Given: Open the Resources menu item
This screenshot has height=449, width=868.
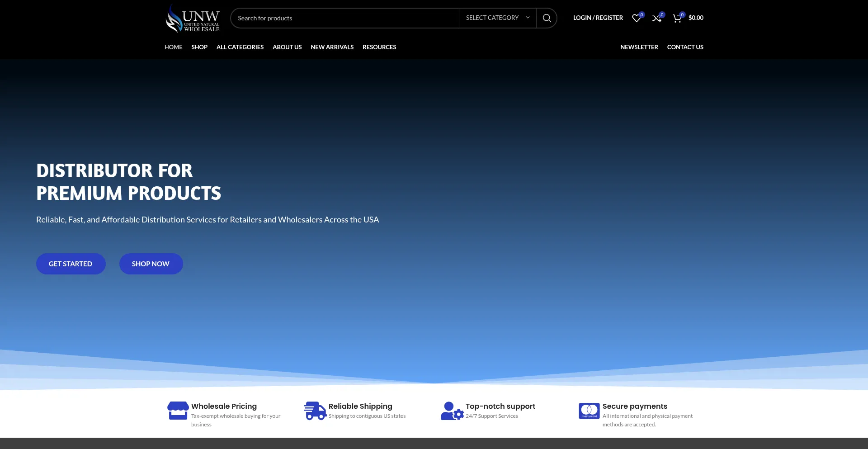Looking at the screenshot, I should (379, 47).
